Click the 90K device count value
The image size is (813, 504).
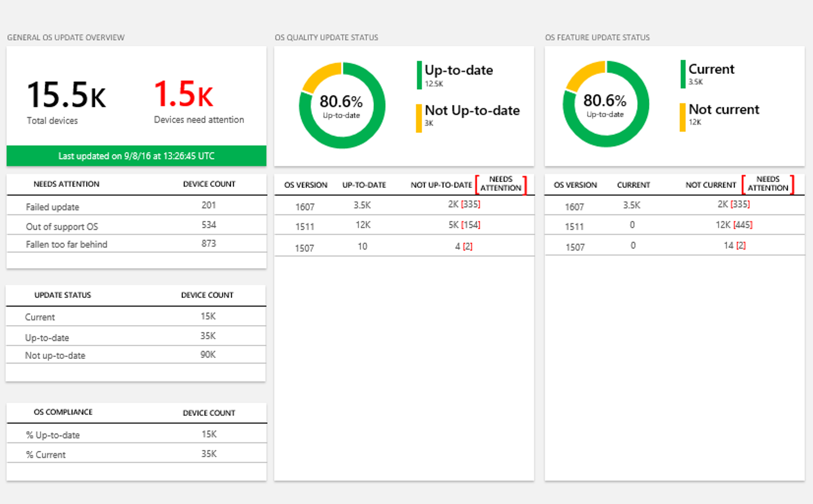click(x=208, y=354)
